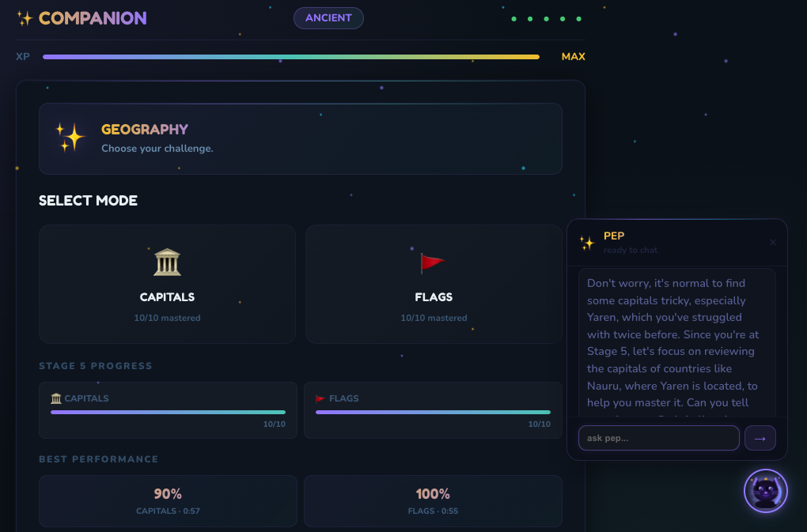Click the 100% Flags best performance card

click(433, 500)
